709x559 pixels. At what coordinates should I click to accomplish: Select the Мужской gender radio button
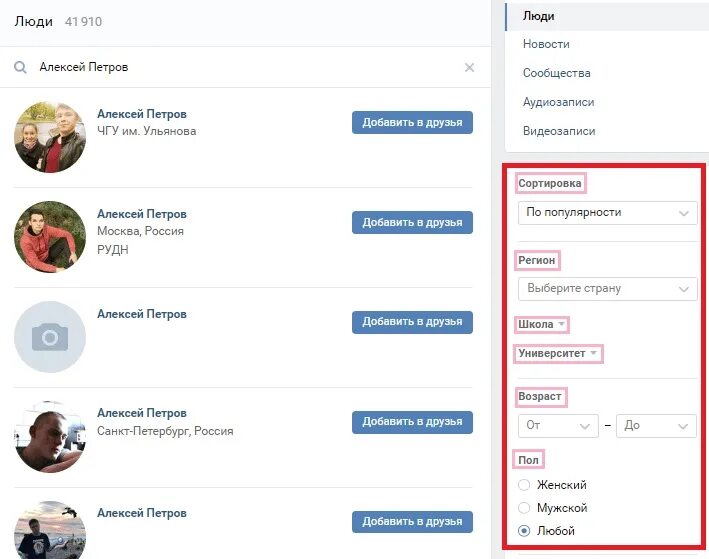[x=524, y=508]
